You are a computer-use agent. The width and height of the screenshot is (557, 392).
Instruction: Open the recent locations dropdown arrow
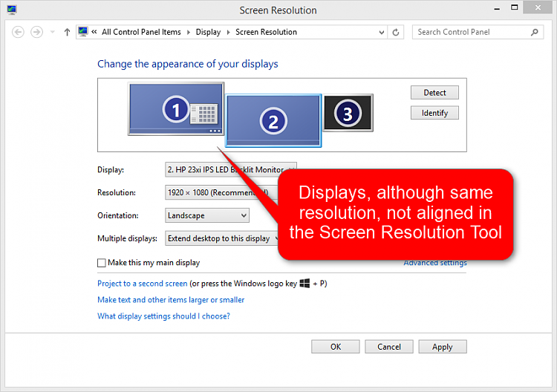coord(53,33)
